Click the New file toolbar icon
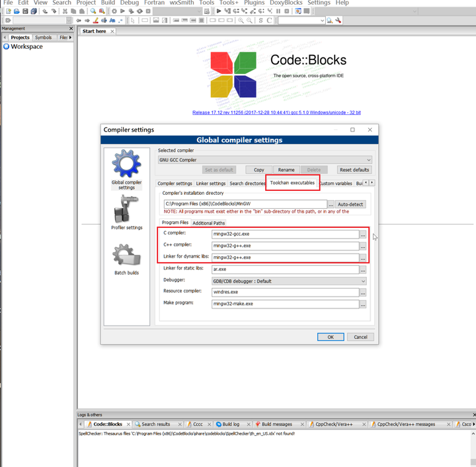 click(x=8, y=11)
